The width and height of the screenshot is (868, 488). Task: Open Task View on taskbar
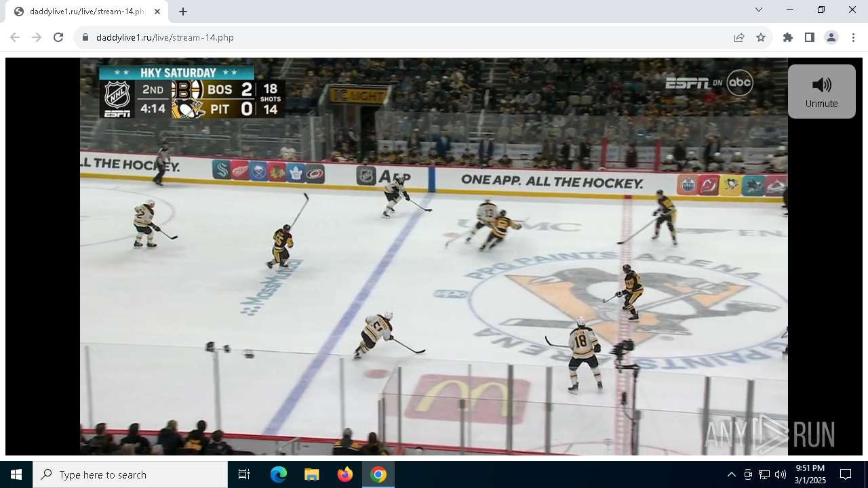coord(244,474)
